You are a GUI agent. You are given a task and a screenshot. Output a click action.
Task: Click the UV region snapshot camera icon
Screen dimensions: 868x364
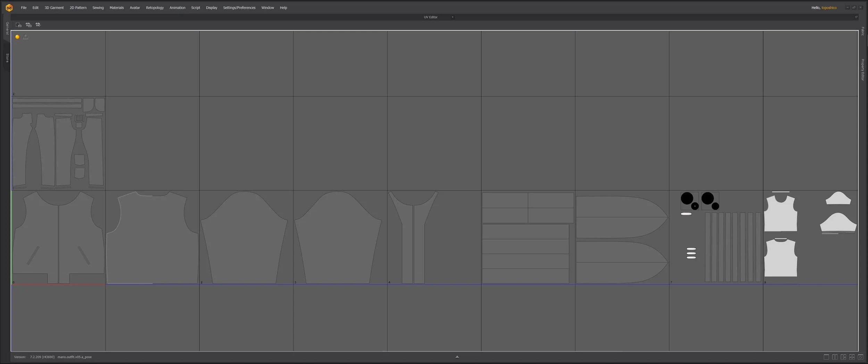tap(19, 25)
